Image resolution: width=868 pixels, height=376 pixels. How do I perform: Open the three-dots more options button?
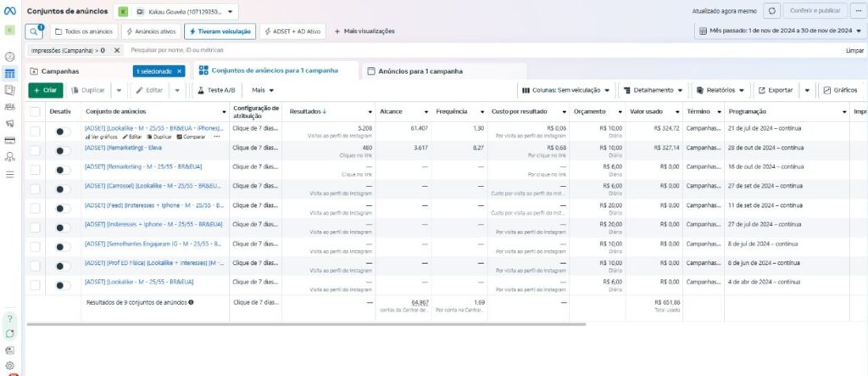(859, 10)
